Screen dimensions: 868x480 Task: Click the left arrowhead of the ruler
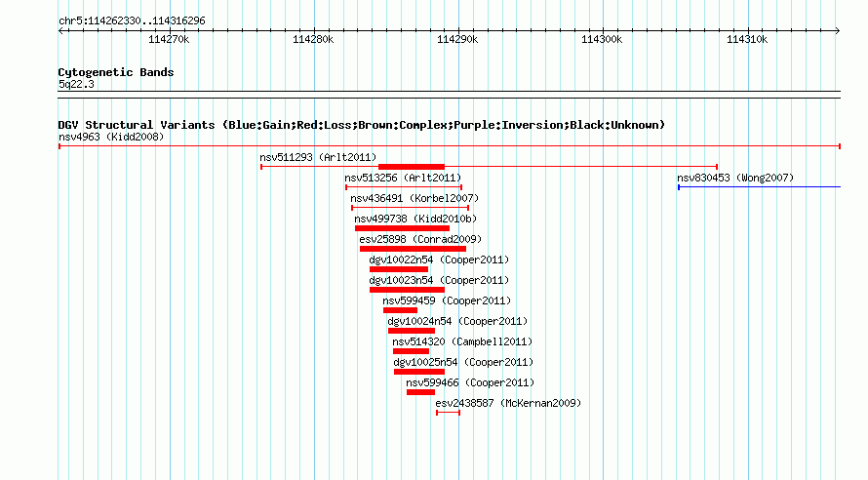[61, 31]
